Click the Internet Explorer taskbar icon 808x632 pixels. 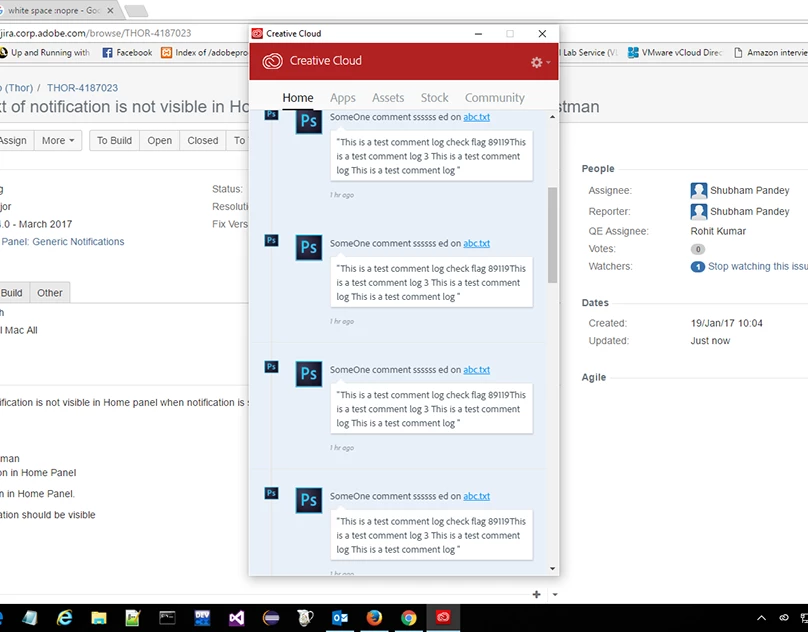click(65, 617)
